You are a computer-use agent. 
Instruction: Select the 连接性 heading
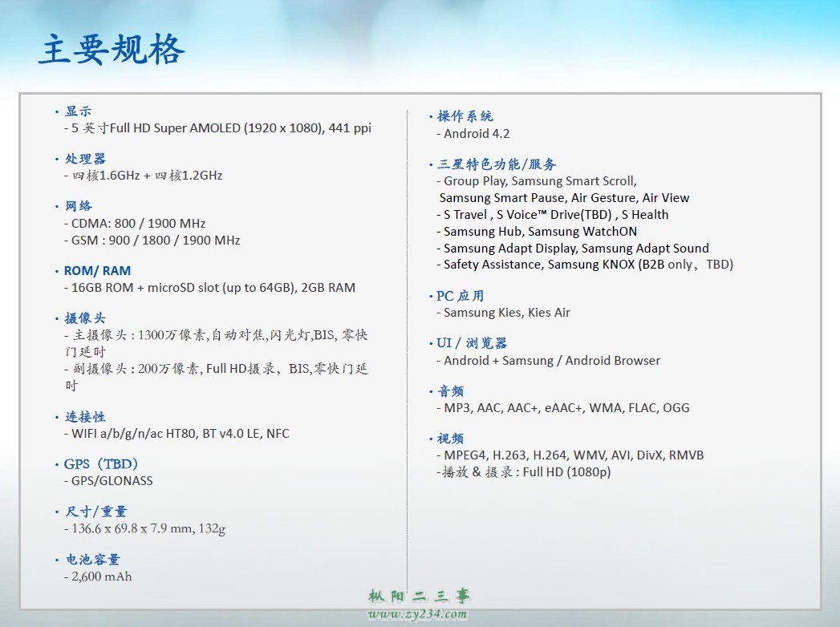85,417
